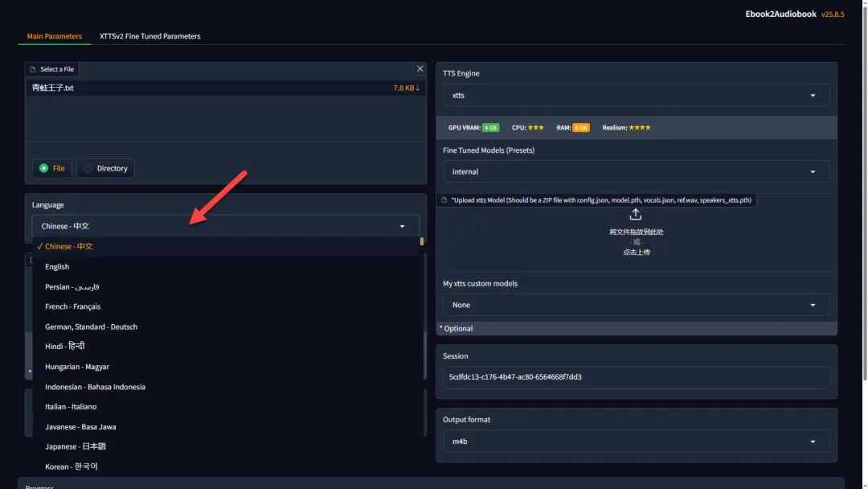
Task: Switch to Main Parameters tab
Action: 55,36
